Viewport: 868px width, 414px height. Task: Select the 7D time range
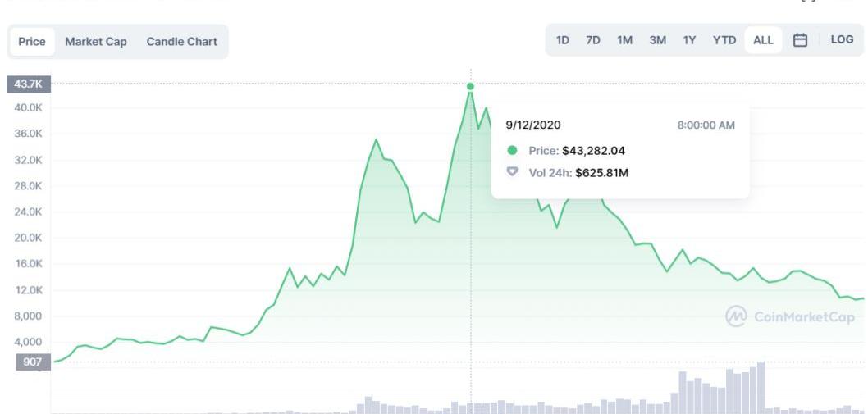[x=593, y=40]
